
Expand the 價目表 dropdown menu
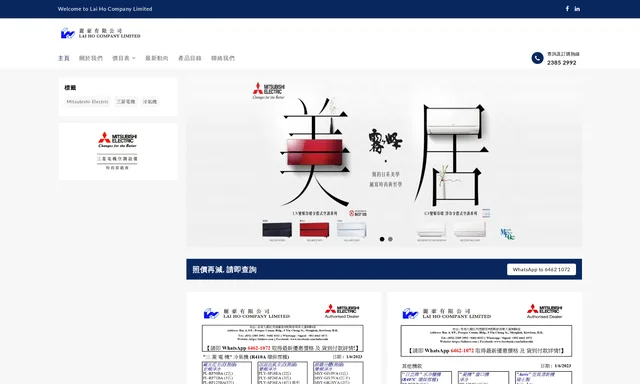coord(124,58)
